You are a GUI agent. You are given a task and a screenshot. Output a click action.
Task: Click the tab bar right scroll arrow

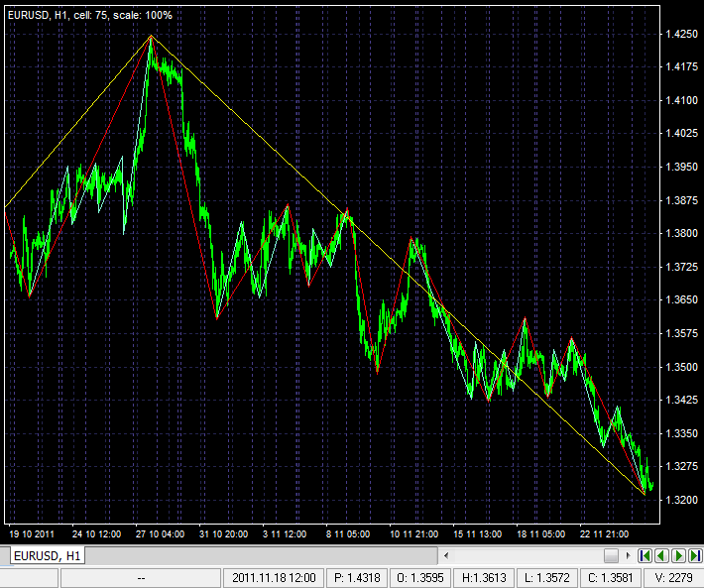pos(628,555)
